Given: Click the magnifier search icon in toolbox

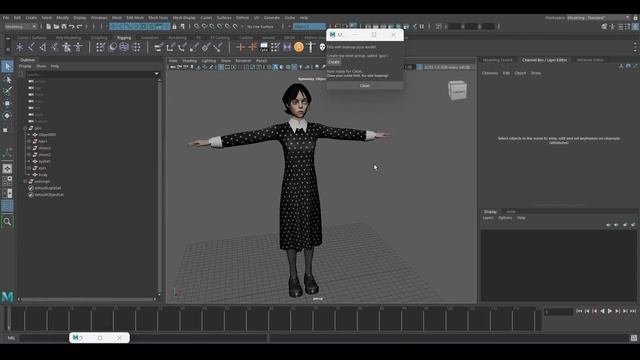Looking at the screenshot, I should click(x=7, y=222).
